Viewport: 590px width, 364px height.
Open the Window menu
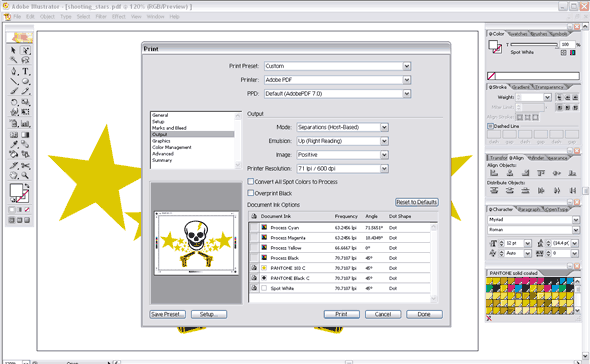(x=155, y=17)
